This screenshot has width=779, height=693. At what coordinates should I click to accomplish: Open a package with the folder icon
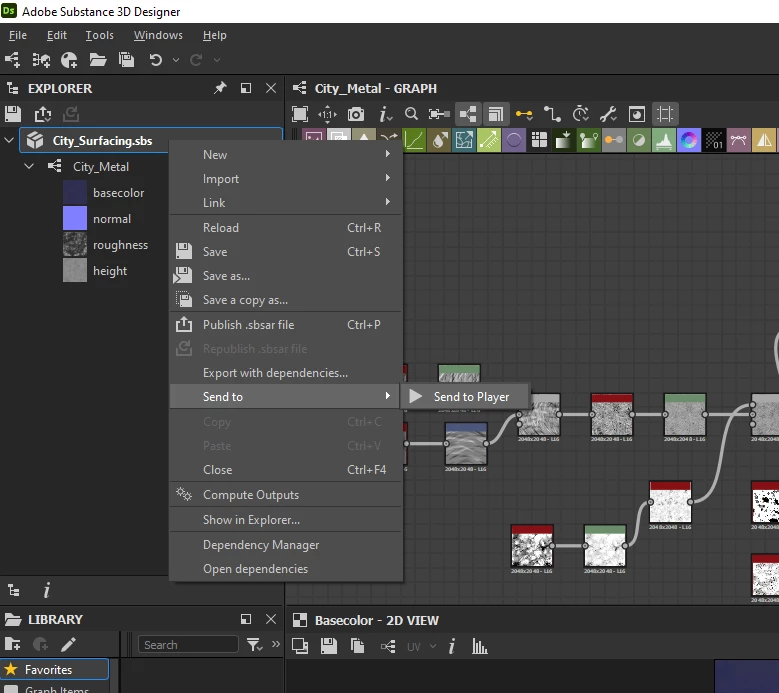(98, 60)
